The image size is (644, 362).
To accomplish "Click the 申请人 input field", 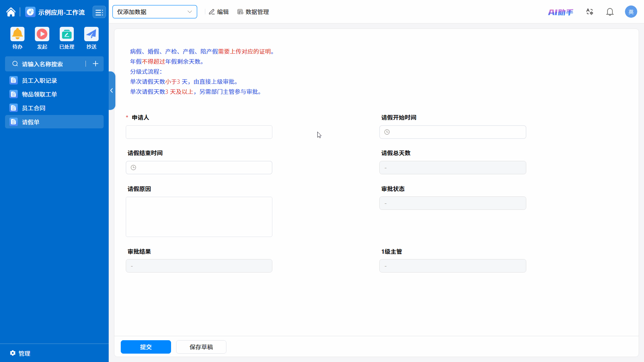I will 199,132.
